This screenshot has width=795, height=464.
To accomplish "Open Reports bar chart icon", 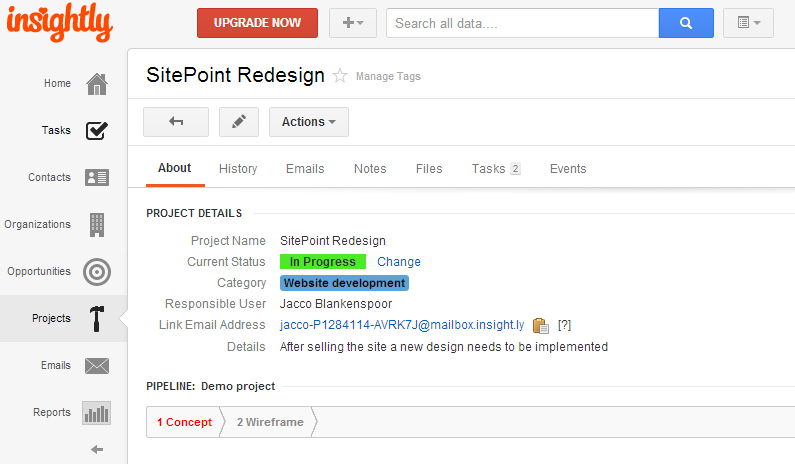I will (x=97, y=413).
